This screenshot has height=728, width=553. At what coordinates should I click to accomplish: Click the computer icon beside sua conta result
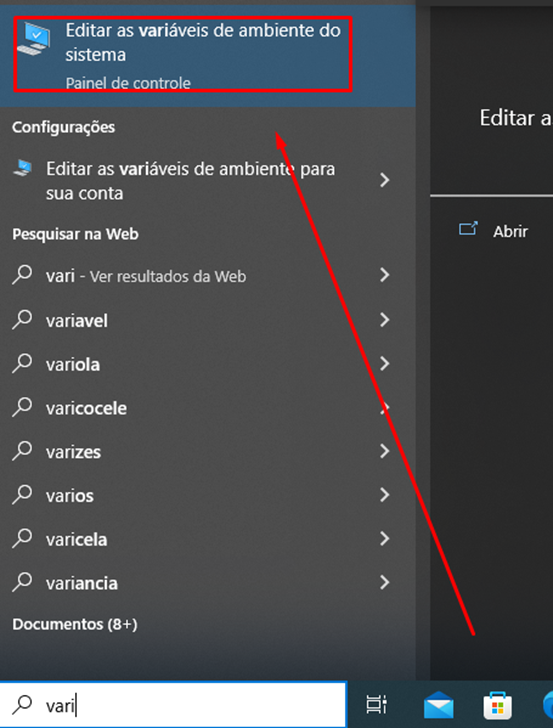pos(22,168)
